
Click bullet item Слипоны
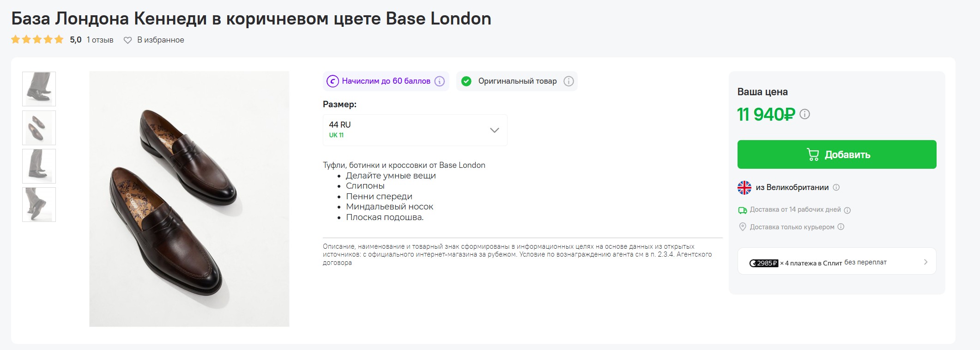365,186
